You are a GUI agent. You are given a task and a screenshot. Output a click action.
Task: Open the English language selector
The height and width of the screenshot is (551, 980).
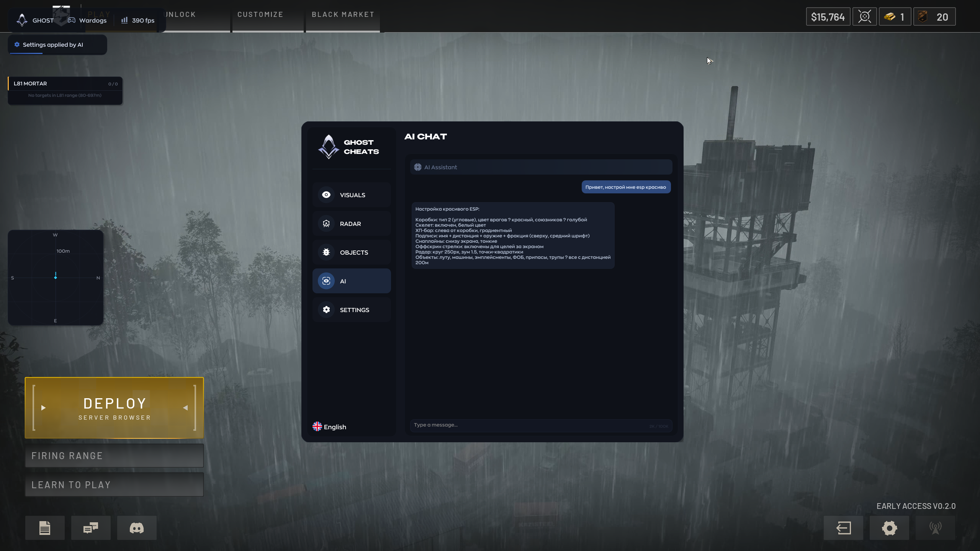[x=329, y=427]
